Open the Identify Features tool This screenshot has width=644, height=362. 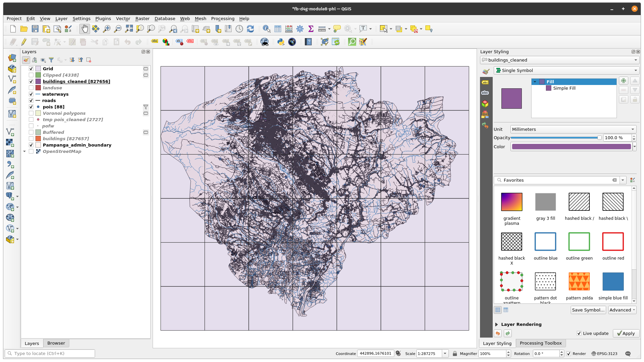[x=266, y=29]
